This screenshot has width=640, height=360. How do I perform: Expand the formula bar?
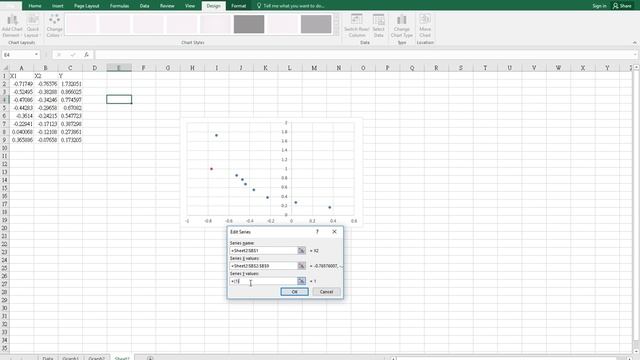click(635, 55)
